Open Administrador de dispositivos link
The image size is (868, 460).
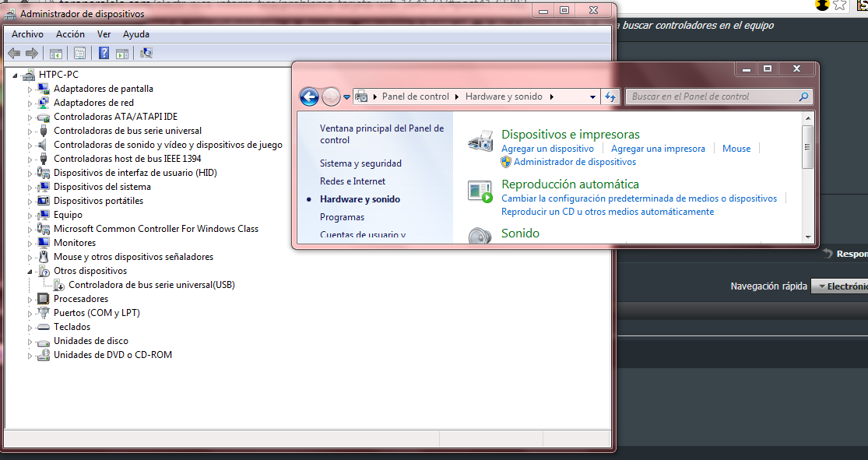pyautogui.click(x=575, y=162)
